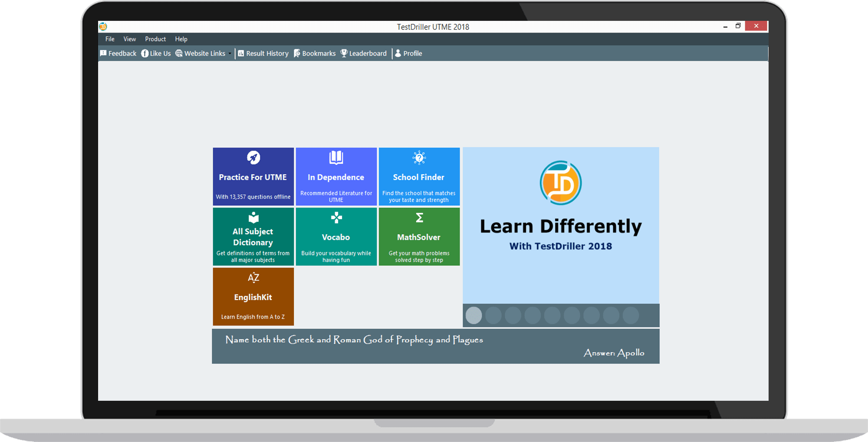This screenshot has width=868, height=442.
Task: Select the sixth banner slide dot
Action: click(572, 315)
